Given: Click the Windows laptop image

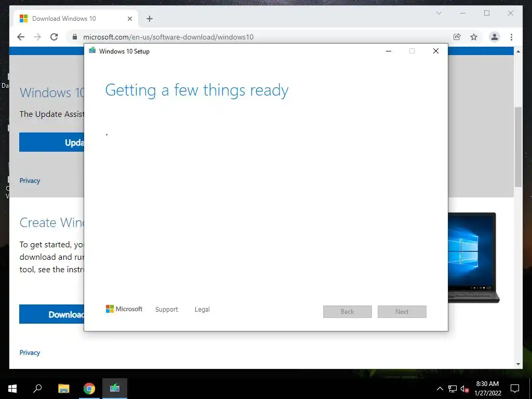Looking at the screenshot, I should pyautogui.click(x=474, y=258).
